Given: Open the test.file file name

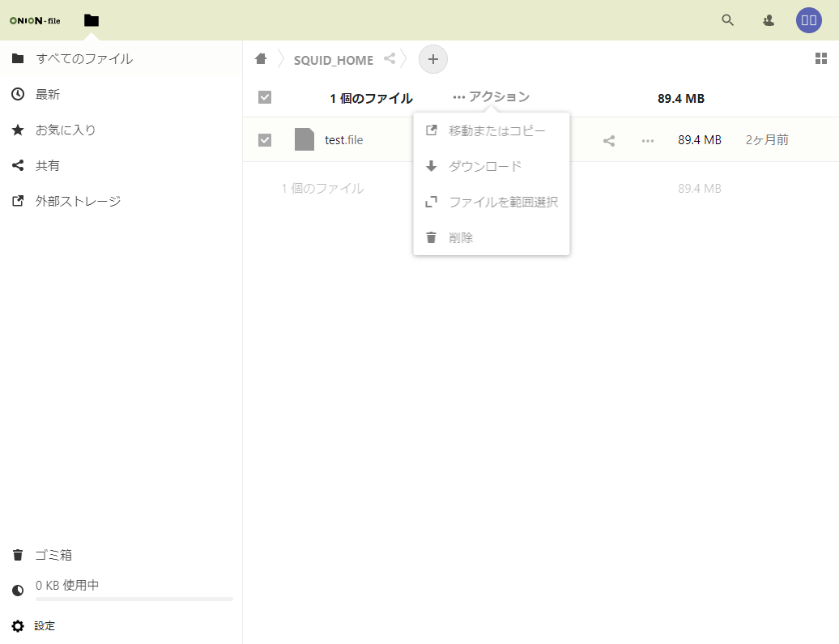Looking at the screenshot, I should coord(343,140).
